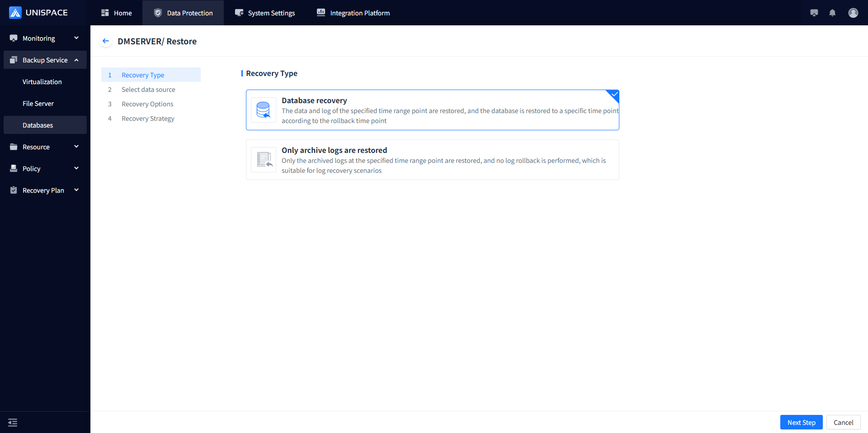Screen dimensions: 868x433
Task: Click the System Settings gear-monitor icon
Action: tap(239, 13)
